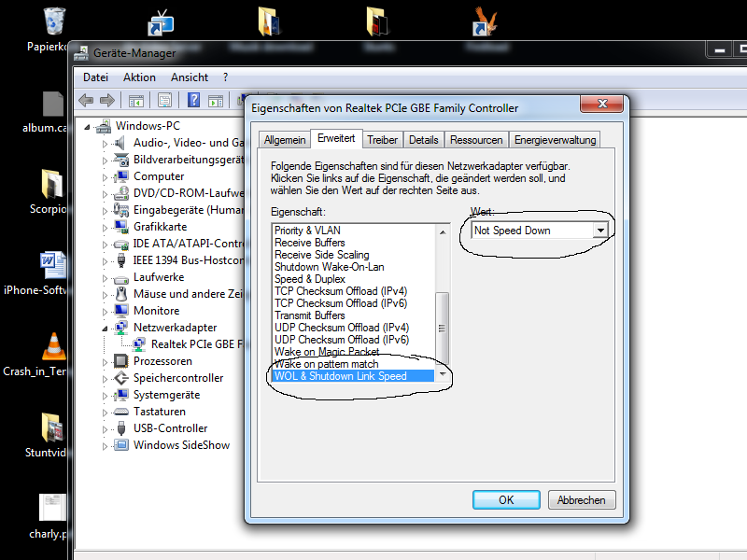Screen dimensions: 747x560
Task: Click the blue Help question mark toolbar icon
Action: [x=193, y=100]
